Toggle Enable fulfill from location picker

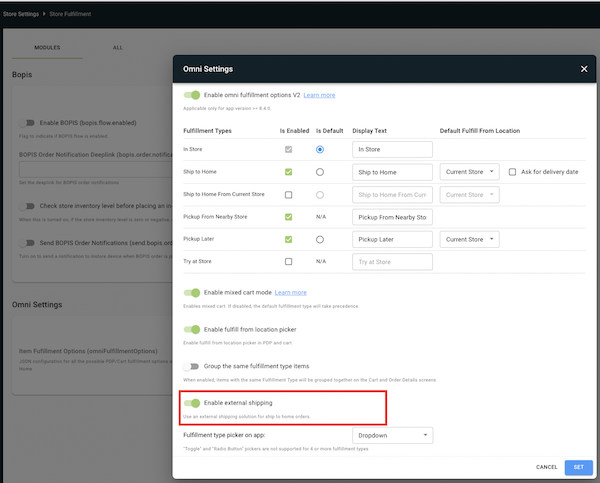(192, 330)
